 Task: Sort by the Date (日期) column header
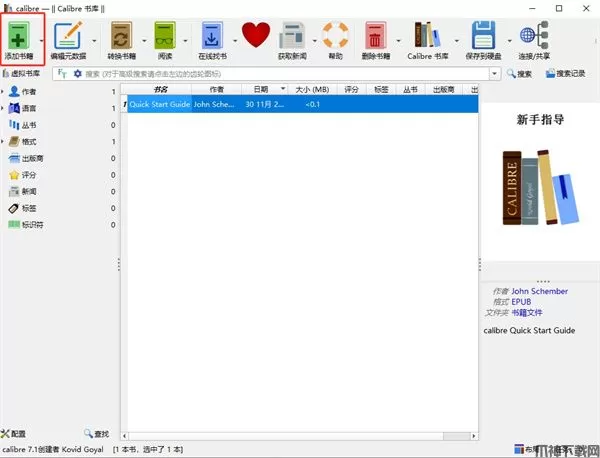264,90
